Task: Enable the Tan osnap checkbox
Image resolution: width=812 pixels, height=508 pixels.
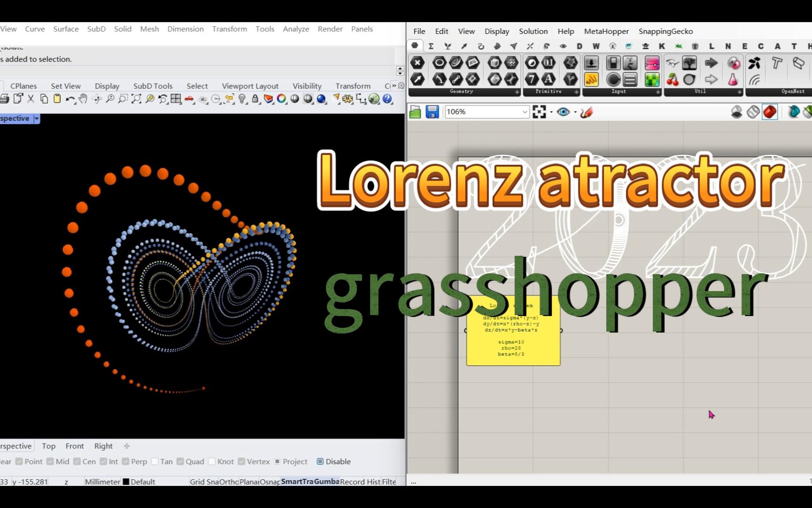Action: (x=155, y=461)
